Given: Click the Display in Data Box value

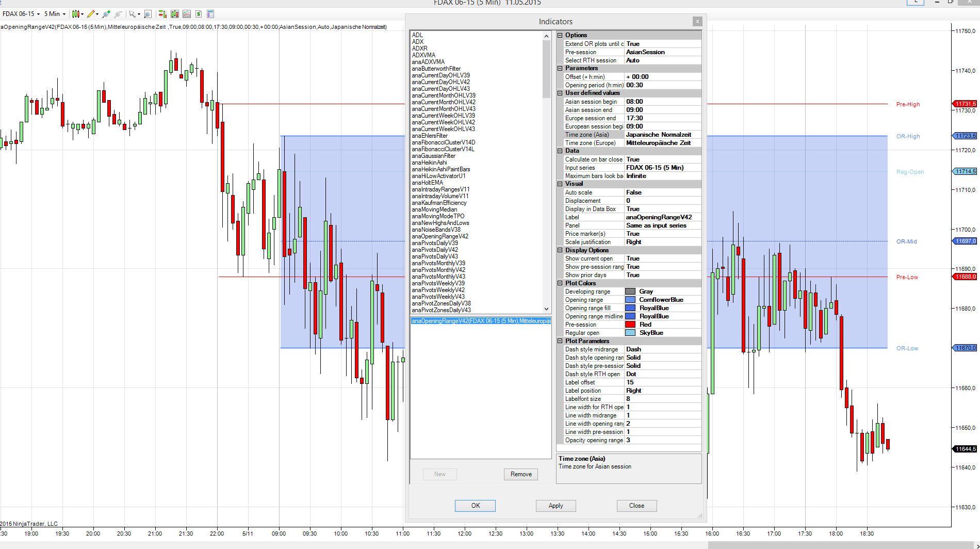Looking at the screenshot, I should (x=663, y=209).
